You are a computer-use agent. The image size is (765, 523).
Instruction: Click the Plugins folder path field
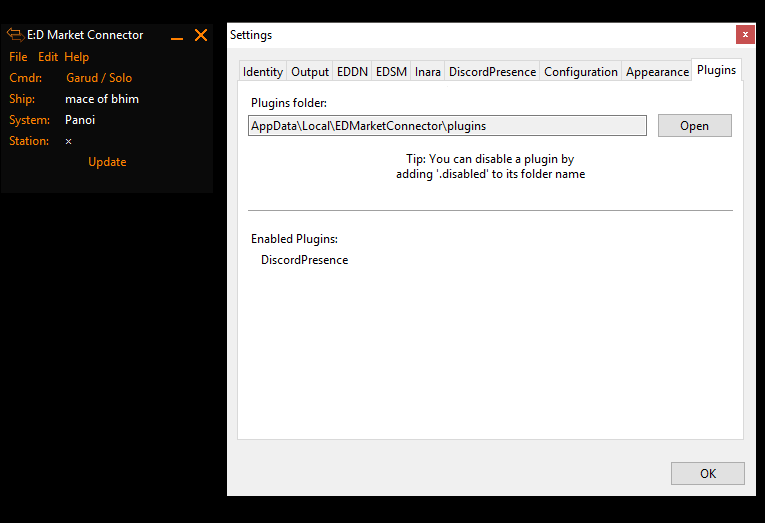(447, 126)
